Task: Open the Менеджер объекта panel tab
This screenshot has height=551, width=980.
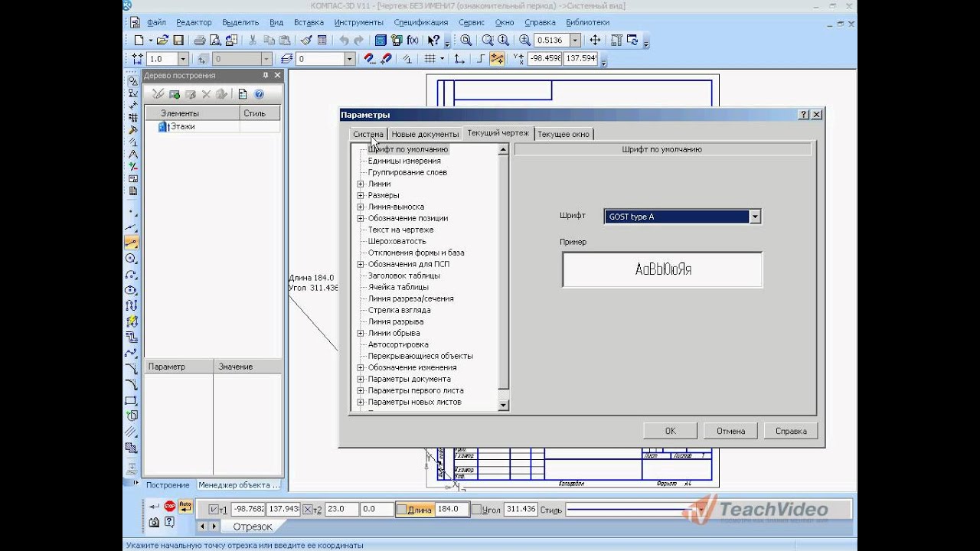Action: [239, 485]
